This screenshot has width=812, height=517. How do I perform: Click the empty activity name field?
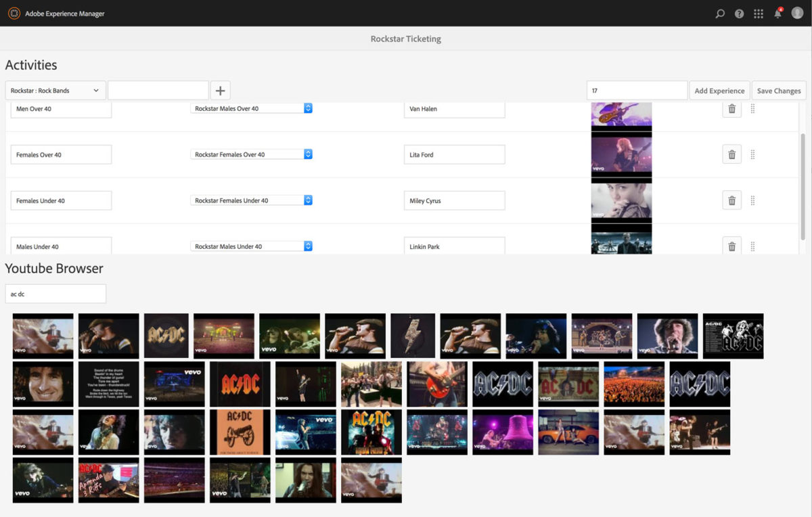point(158,91)
